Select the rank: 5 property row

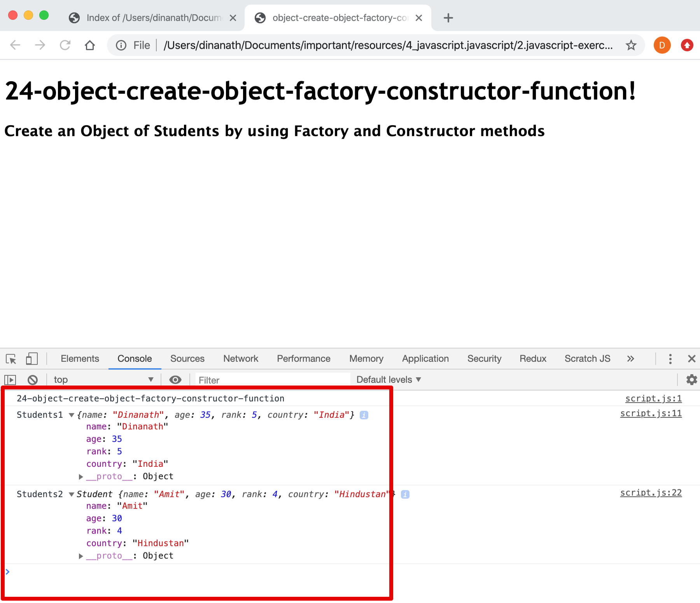pos(104,452)
